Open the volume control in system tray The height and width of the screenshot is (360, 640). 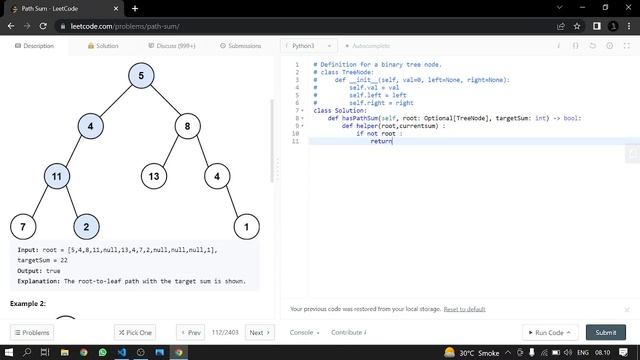[568, 352]
